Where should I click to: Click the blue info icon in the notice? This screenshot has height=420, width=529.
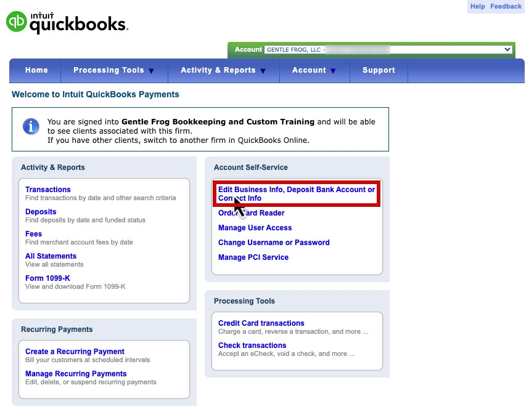point(31,127)
